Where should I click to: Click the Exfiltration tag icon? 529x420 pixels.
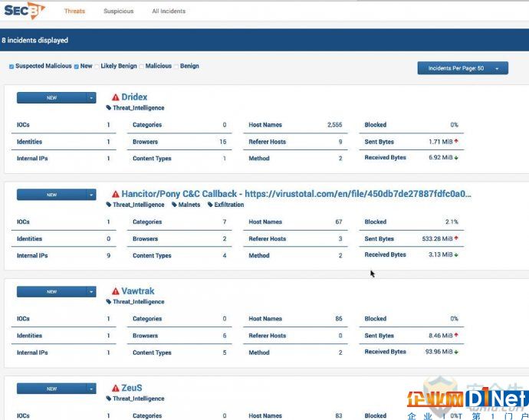tap(210, 205)
